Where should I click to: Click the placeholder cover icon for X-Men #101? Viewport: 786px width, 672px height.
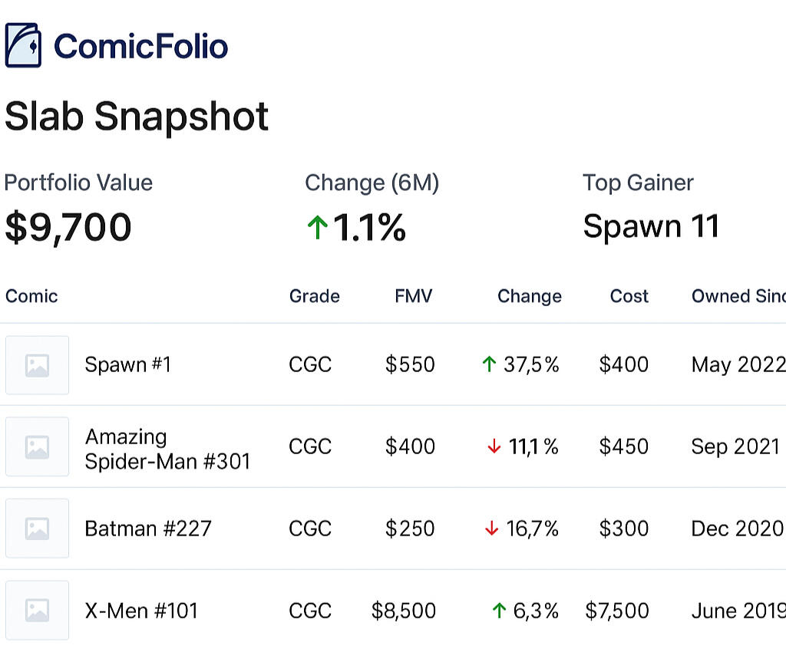pos(36,611)
